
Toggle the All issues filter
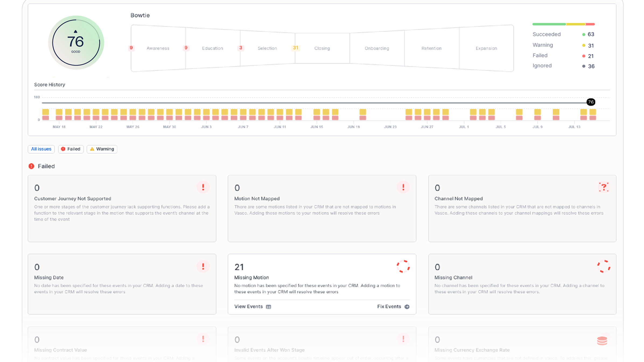41,149
